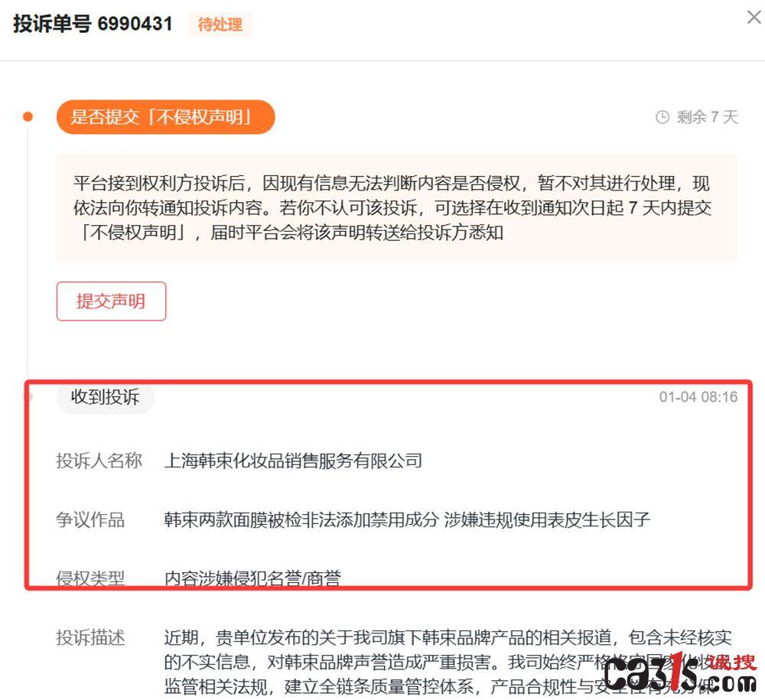
Task: Click the 投诉描述 description paragraph
Action: click(x=448, y=662)
